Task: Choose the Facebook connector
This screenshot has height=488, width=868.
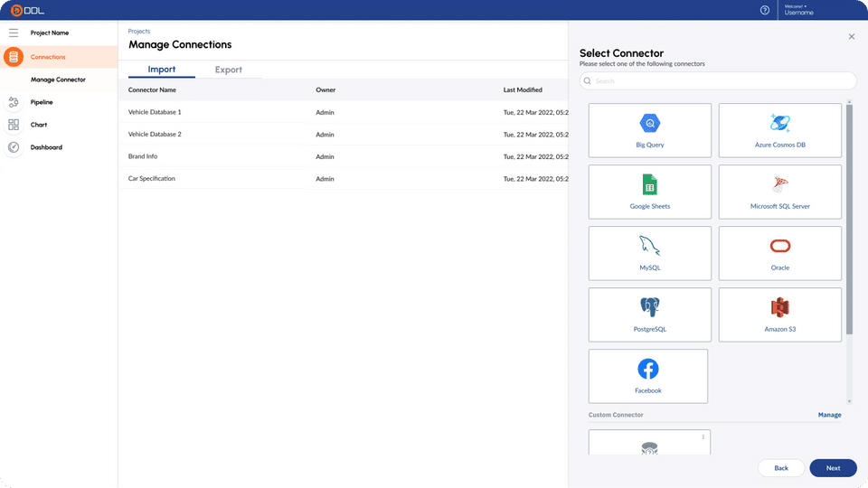Action: click(x=648, y=376)
